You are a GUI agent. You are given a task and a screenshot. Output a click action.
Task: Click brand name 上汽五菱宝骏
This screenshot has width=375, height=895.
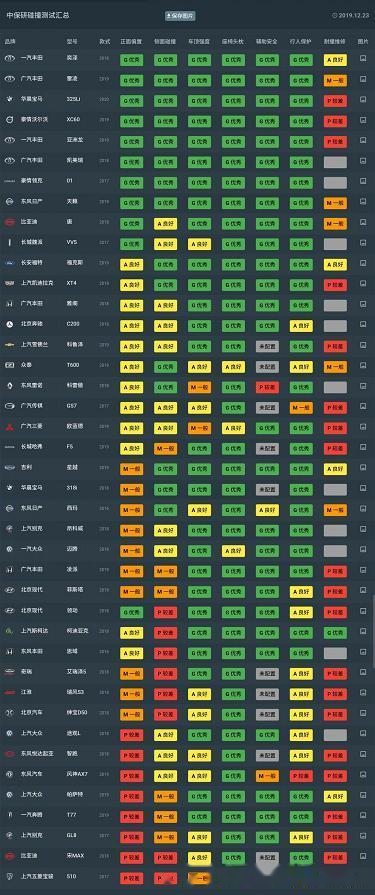pyautogui.click(x=37, y=877)
